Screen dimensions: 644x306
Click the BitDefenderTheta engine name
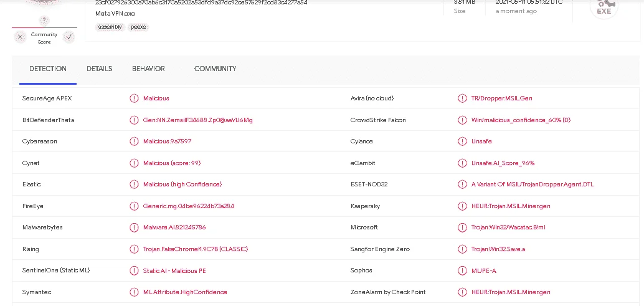pyautogui.click(x=49, y=120)
